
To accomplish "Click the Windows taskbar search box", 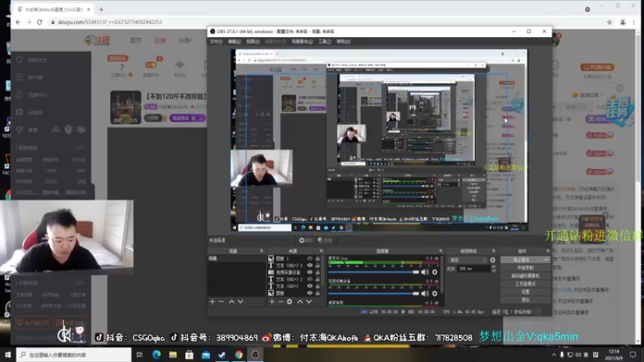I will pos(74,355).
